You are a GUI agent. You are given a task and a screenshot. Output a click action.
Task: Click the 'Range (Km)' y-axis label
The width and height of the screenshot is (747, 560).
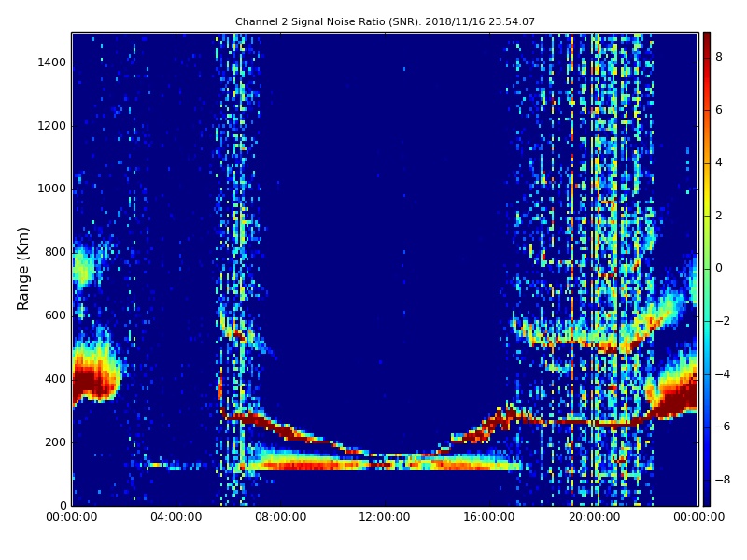[x=22, y=269]
